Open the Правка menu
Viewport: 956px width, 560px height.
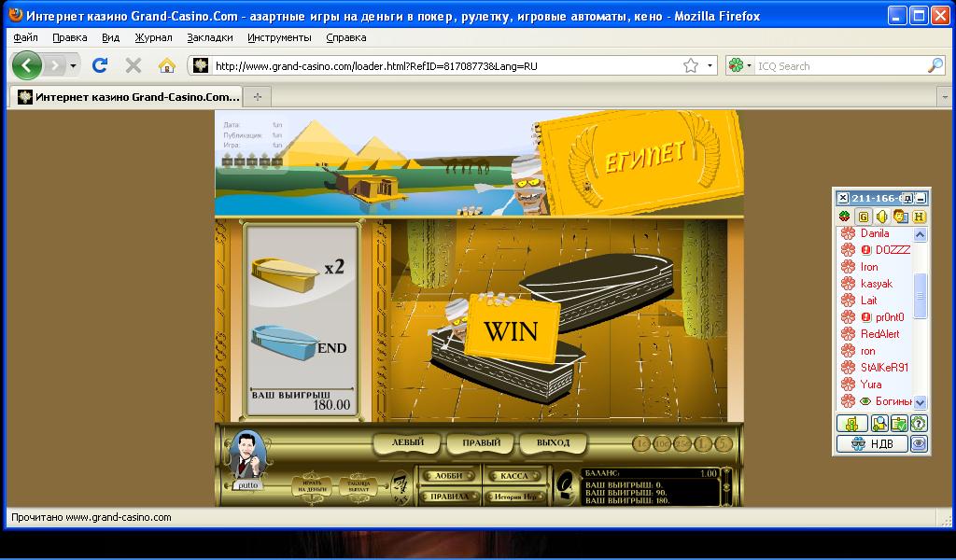pos(69,37)
